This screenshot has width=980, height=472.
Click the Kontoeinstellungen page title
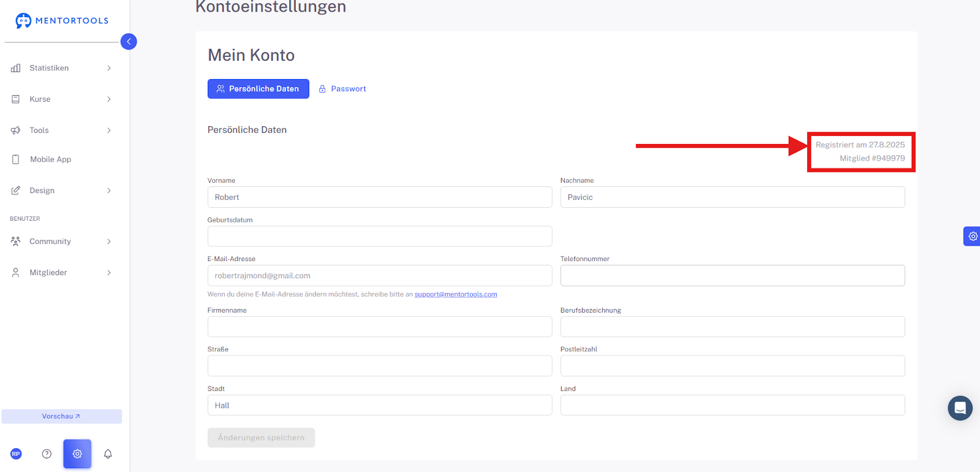click(x=271, y=7)
